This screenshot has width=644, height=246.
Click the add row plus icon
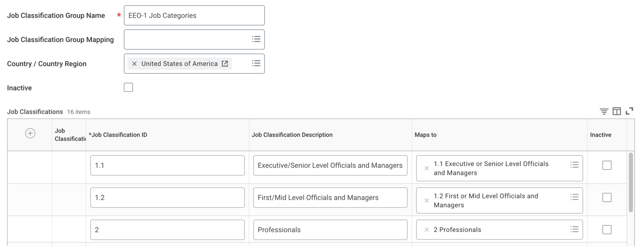(x=30, y=133)
